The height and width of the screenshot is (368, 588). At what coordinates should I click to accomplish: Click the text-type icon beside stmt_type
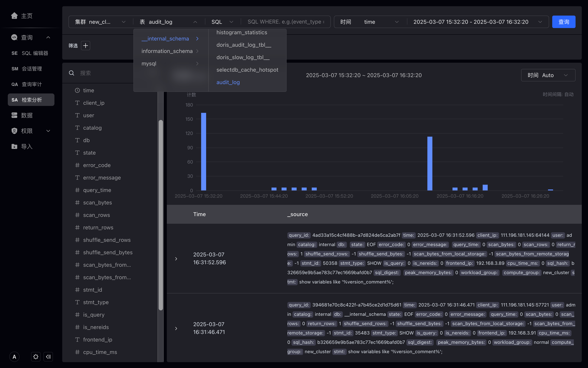(x=77, y=302)
